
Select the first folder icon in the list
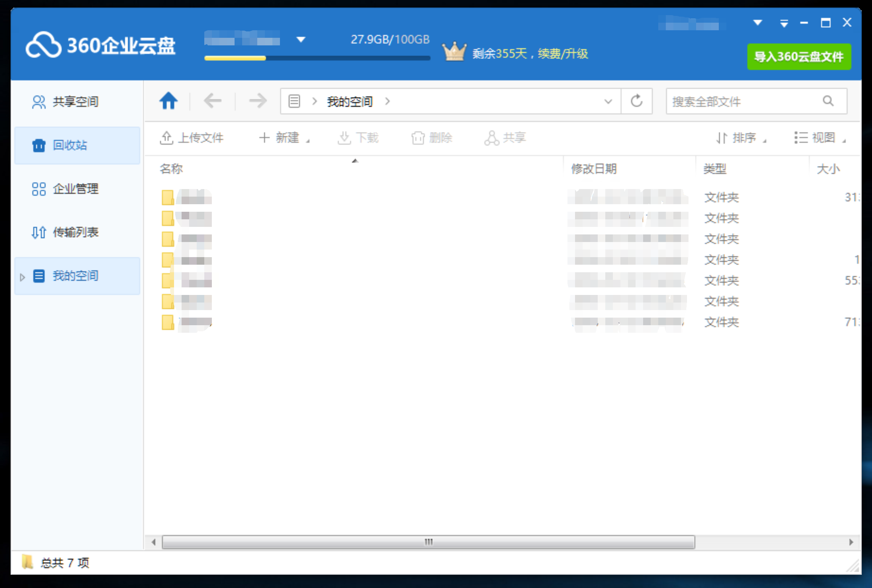point(168,197)
